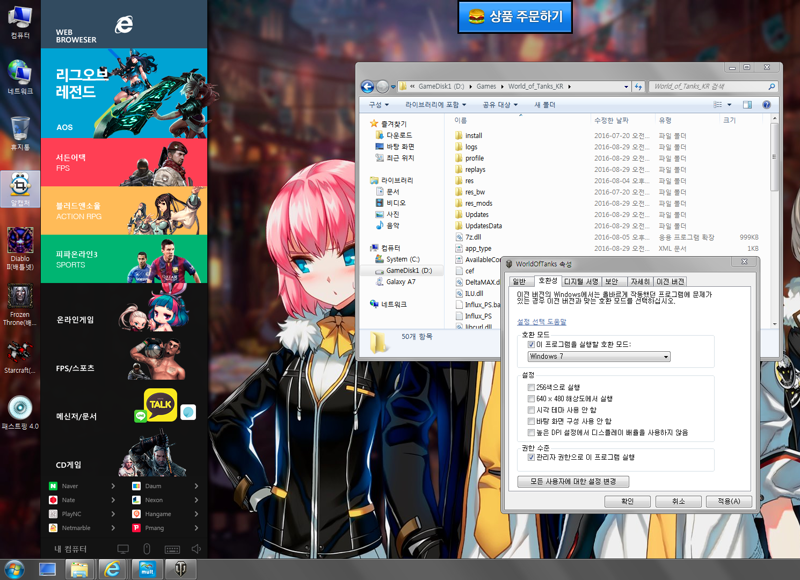Click the 상품 주문하기 button
Screen dimensions: 800x580
pos(515,17)
